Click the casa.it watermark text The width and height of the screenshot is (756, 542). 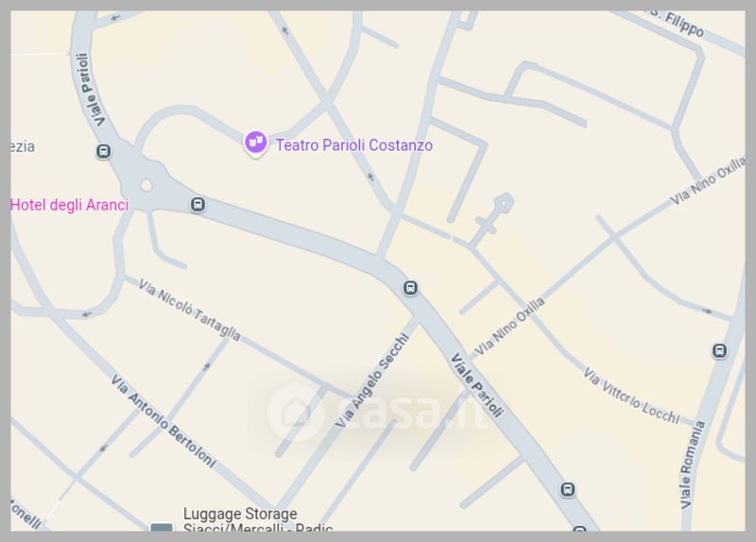click(410, 411)
